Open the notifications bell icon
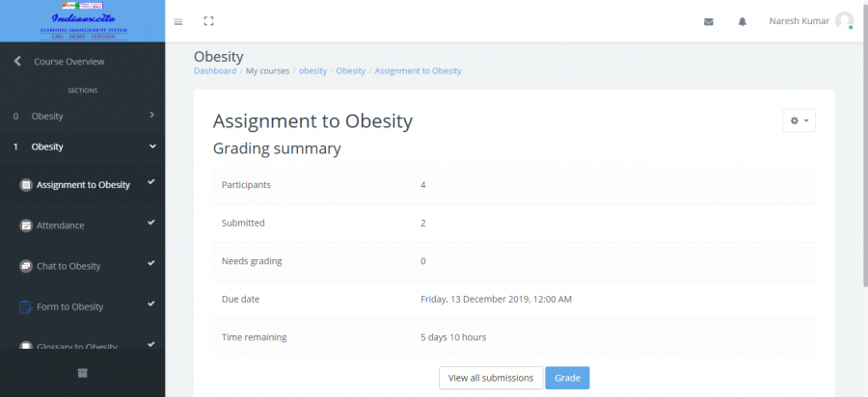This screenshot has width=868, height=397. (743, 21)
